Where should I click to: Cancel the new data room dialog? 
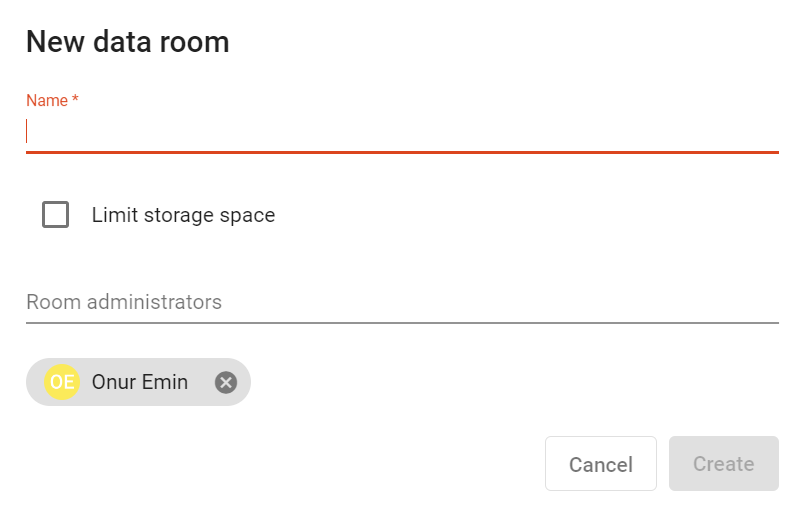click(x=601, y=464)
